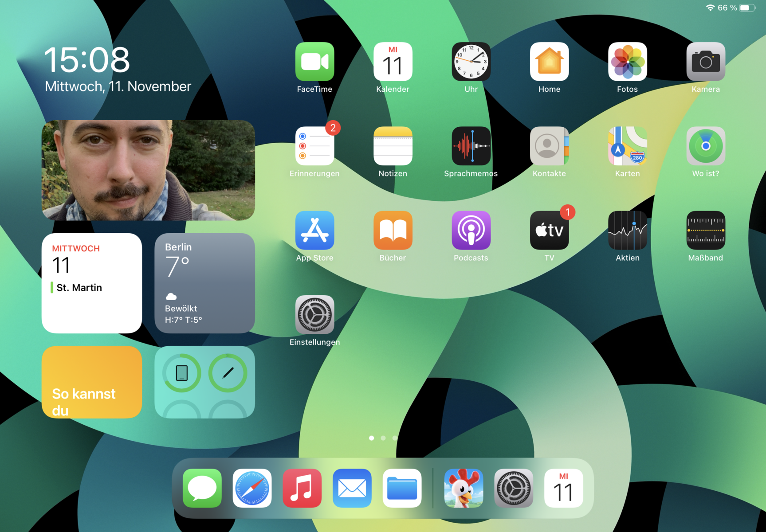Tap the battery indicator in status bar
This screenshot has width=766, height=532.
click(747, 8)
